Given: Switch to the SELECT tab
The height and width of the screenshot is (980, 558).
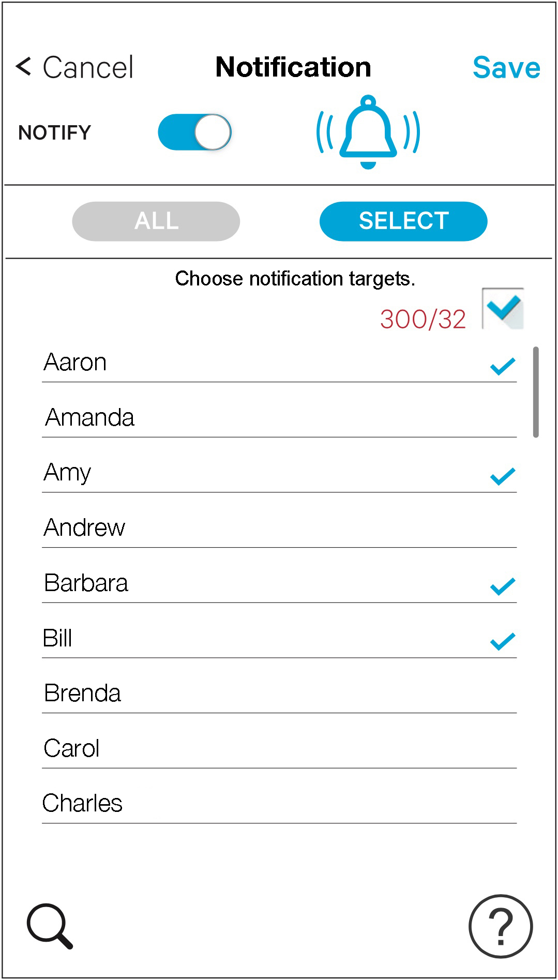Looking at the screenshot, I should point(403,221).
